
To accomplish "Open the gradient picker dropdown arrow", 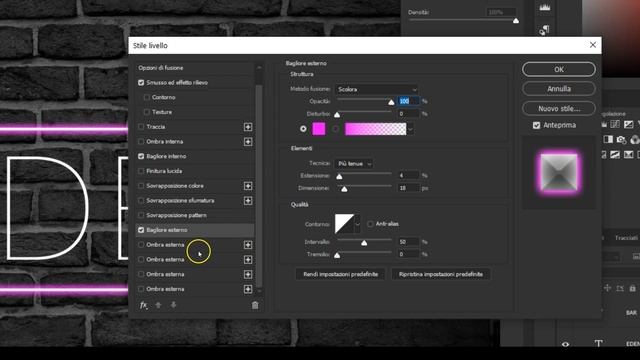I will pyautogui.click(x=410, y=129).
